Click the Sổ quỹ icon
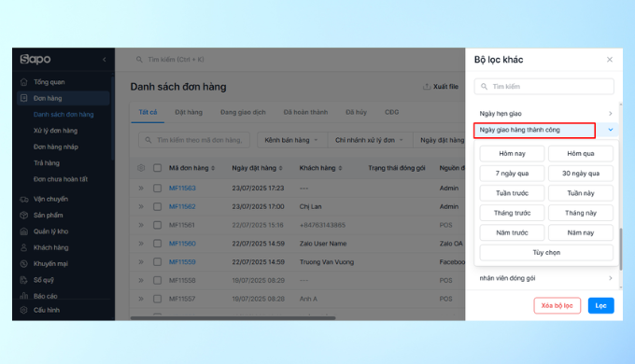The image size is (635, 364). point(24,280)
